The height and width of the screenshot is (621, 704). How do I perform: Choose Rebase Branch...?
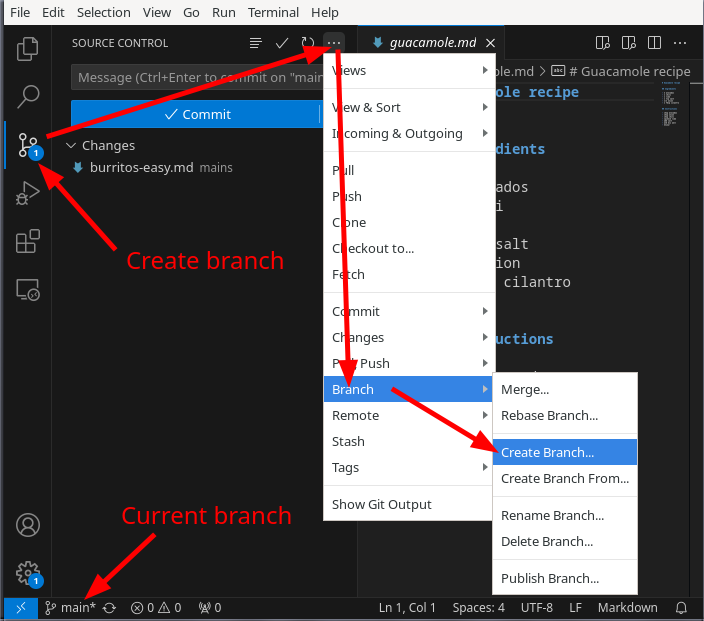pos(565,415)
